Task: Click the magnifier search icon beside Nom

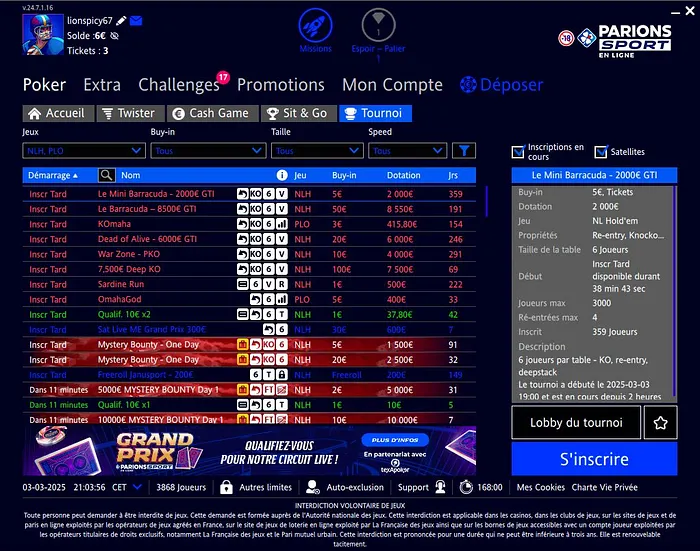Action: pyautogui.click(x=107, y=175)
